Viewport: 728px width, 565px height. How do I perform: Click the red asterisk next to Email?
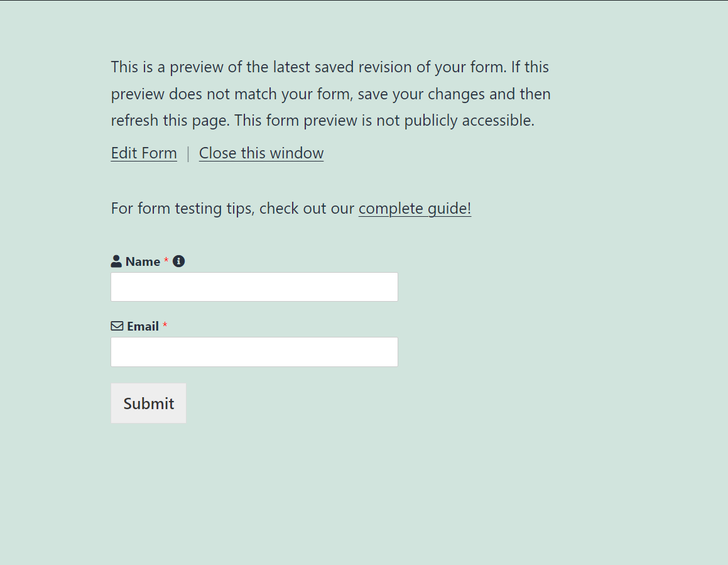[x=165, y=325]
